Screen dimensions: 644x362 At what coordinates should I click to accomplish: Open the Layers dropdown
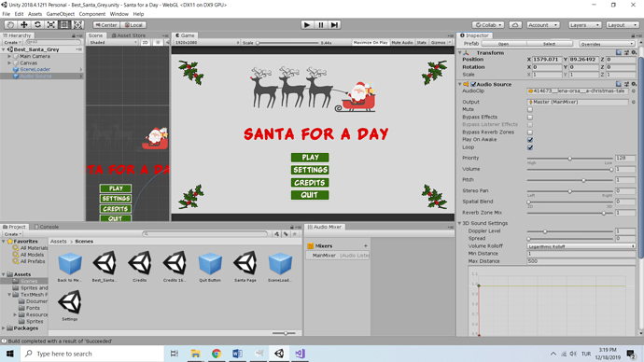point(584,25)
